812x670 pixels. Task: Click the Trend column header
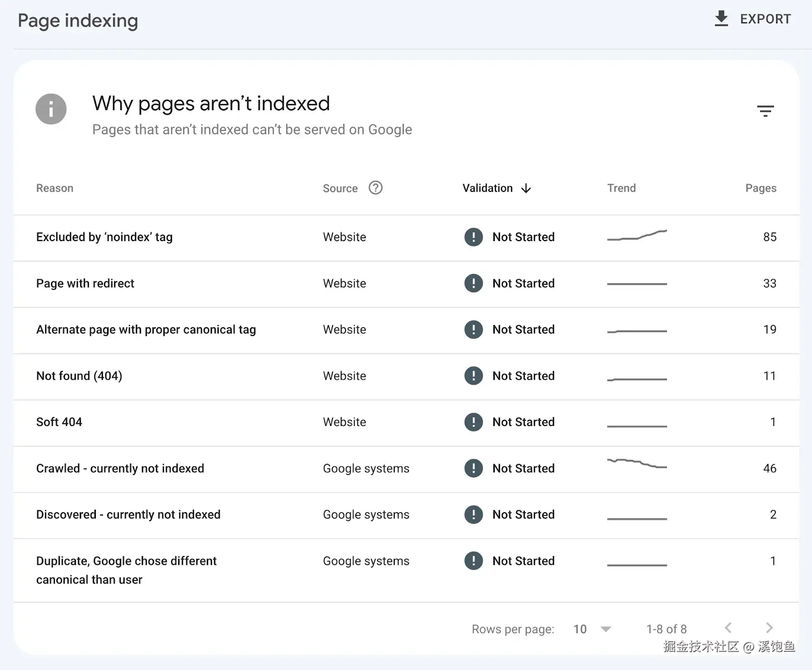coord(621,188)
